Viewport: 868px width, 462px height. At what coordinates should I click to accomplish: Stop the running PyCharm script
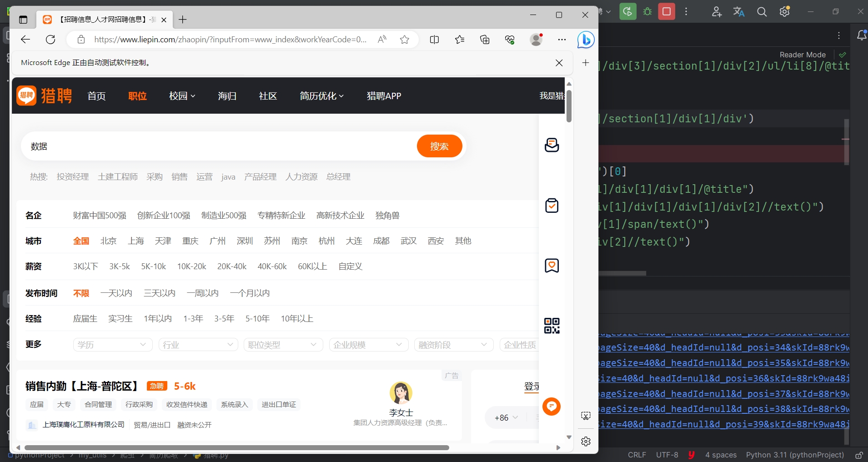pos(667,11)
